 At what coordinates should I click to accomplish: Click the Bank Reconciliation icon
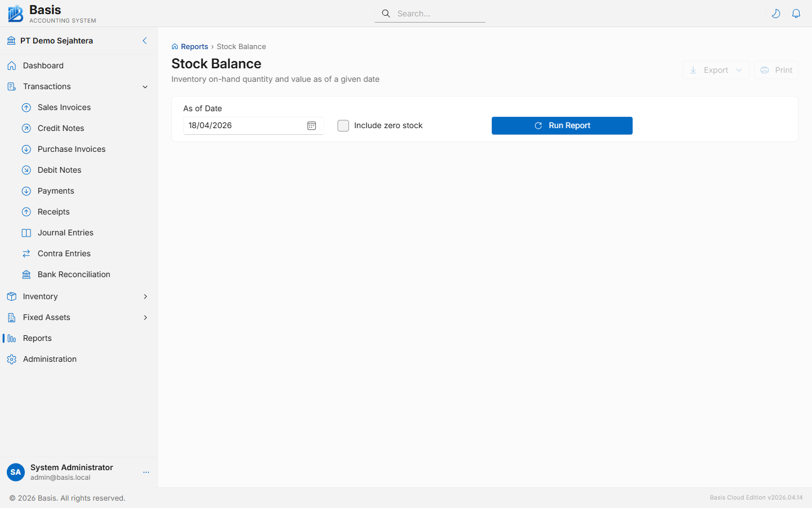27,275
